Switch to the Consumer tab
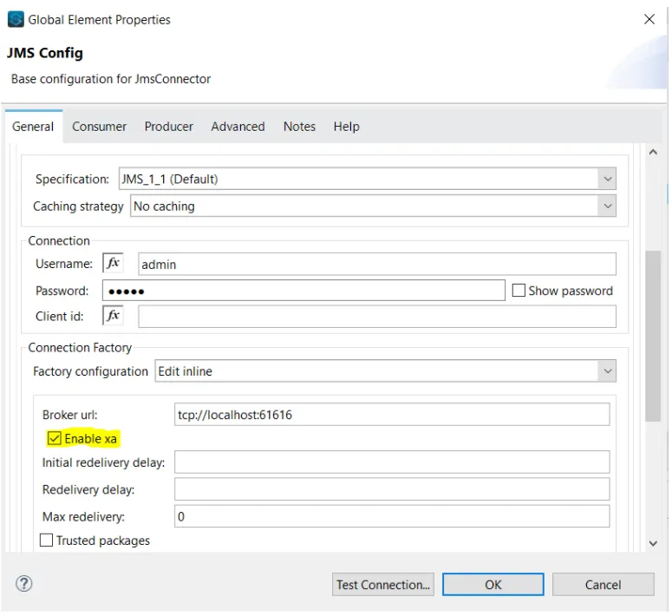This screenshot has width=672, height=616. [99, 127]
